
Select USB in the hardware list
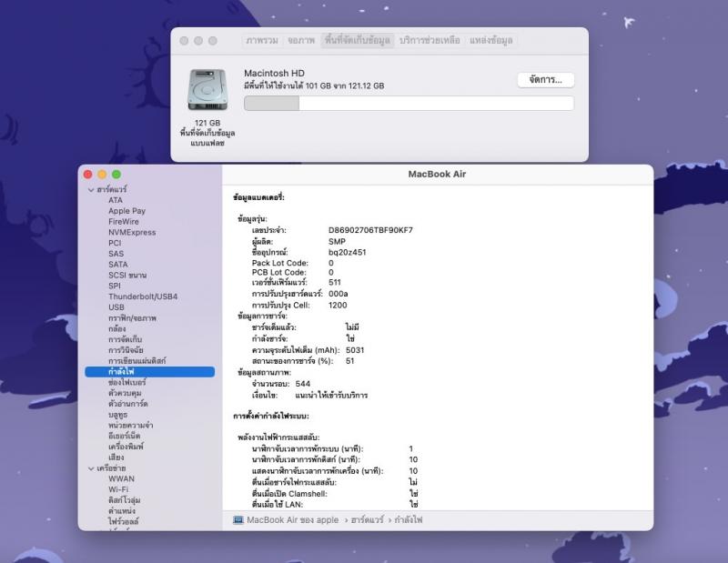(116, 307)
